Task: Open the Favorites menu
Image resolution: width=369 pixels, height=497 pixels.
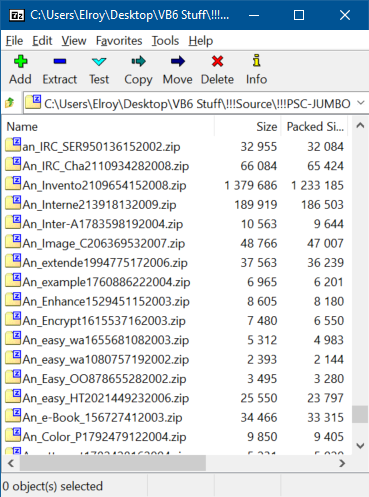Action: (x=119, y=41)
